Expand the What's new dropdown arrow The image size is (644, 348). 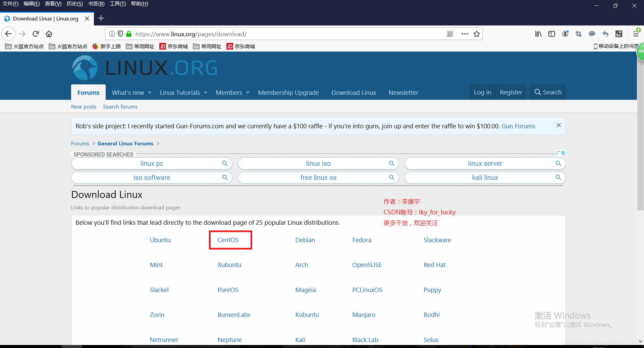150,93
